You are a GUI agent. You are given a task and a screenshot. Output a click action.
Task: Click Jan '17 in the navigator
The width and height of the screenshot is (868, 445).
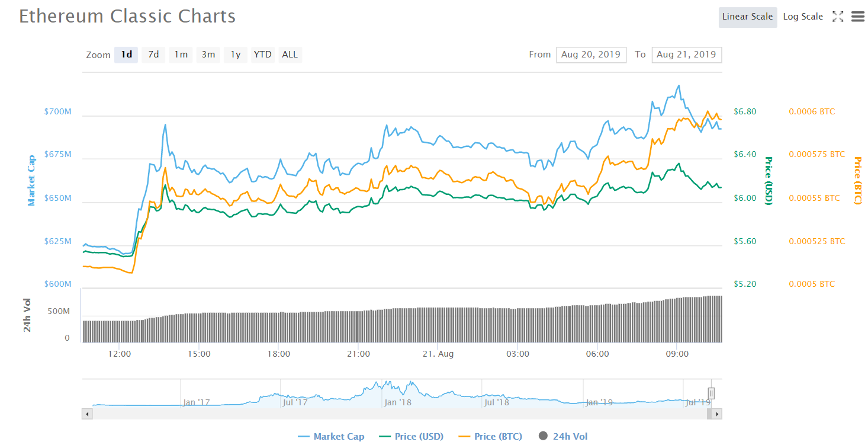tap(196, 402)
